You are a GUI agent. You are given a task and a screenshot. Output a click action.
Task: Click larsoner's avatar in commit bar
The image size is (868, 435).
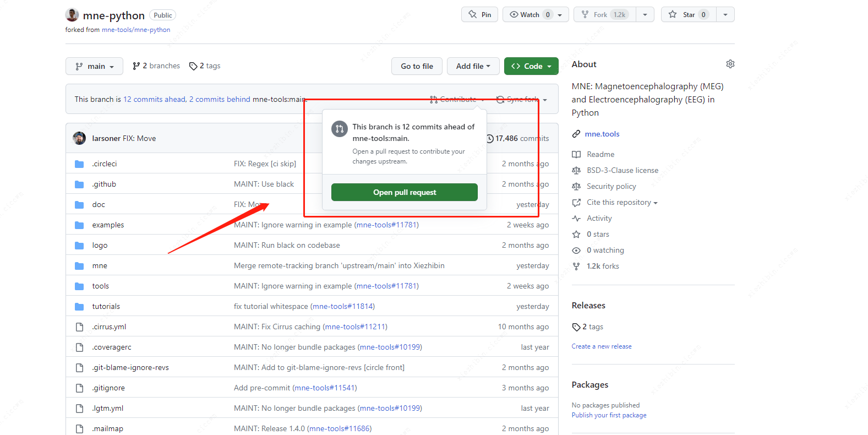(79, 138)
